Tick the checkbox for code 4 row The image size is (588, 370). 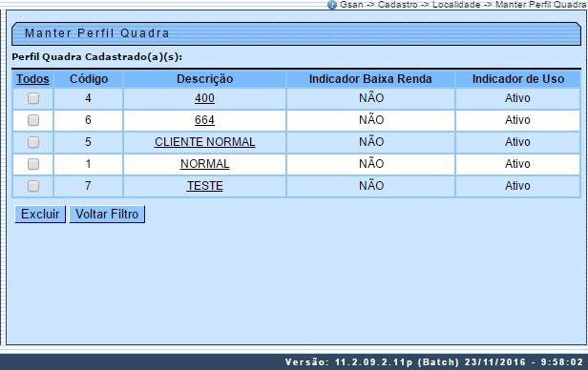(x=33, y=98)
